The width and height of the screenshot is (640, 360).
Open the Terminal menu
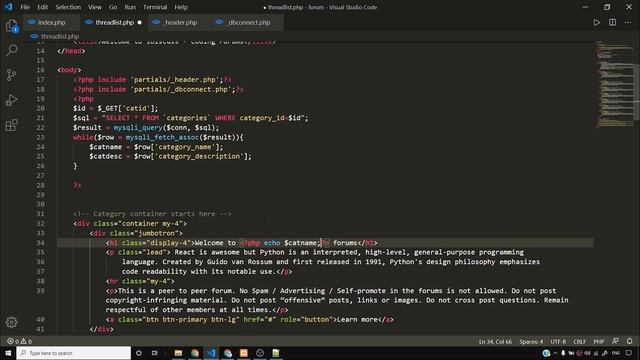coord(155,7)
